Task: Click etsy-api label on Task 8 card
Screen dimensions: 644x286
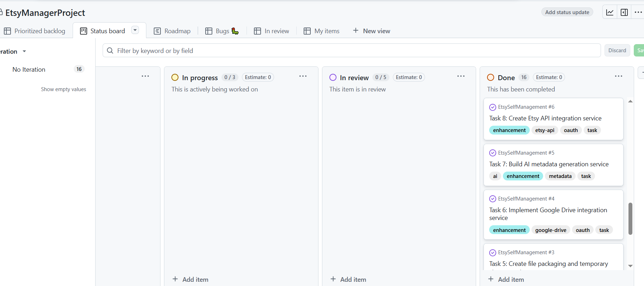Action: 545,130
